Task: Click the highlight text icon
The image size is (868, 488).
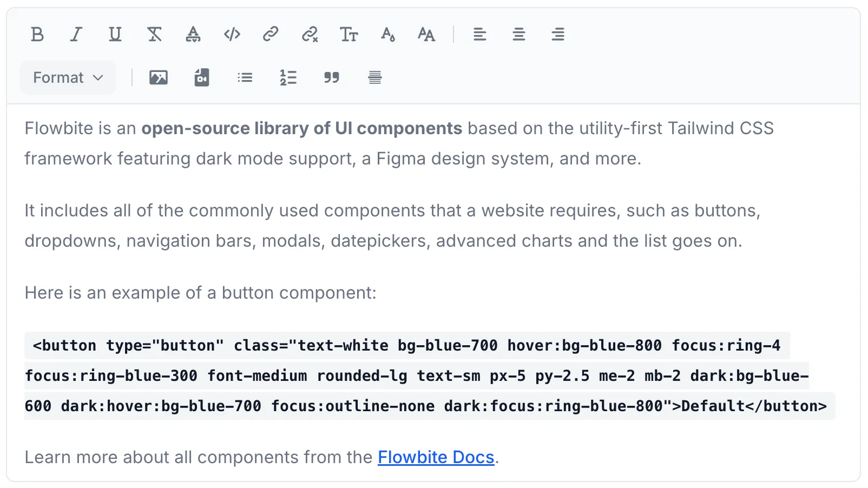Action: (x=193, y=35)
